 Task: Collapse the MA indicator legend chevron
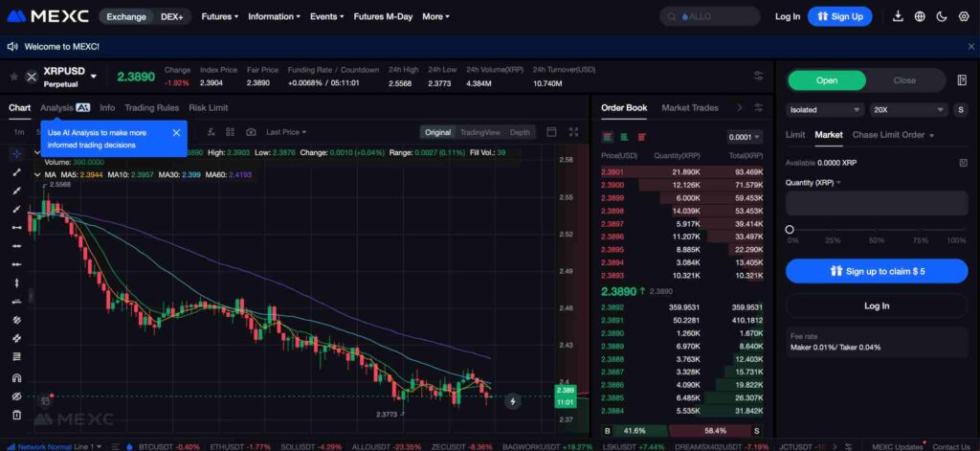coord(37,174)
